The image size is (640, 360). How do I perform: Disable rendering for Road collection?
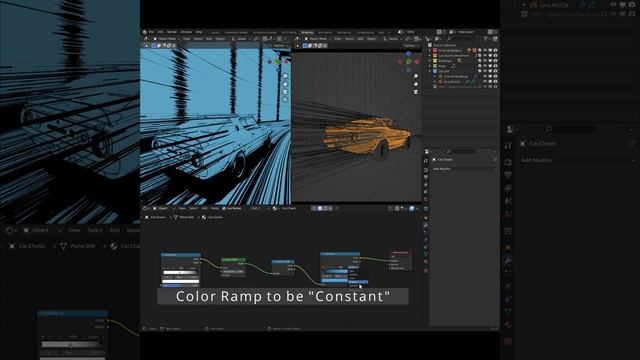(x=496, y=66)
